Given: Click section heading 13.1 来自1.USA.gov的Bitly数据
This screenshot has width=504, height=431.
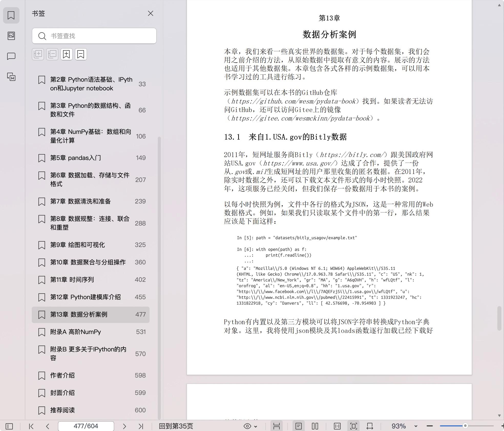Looking at the screenshot, I should pos(285,137).
